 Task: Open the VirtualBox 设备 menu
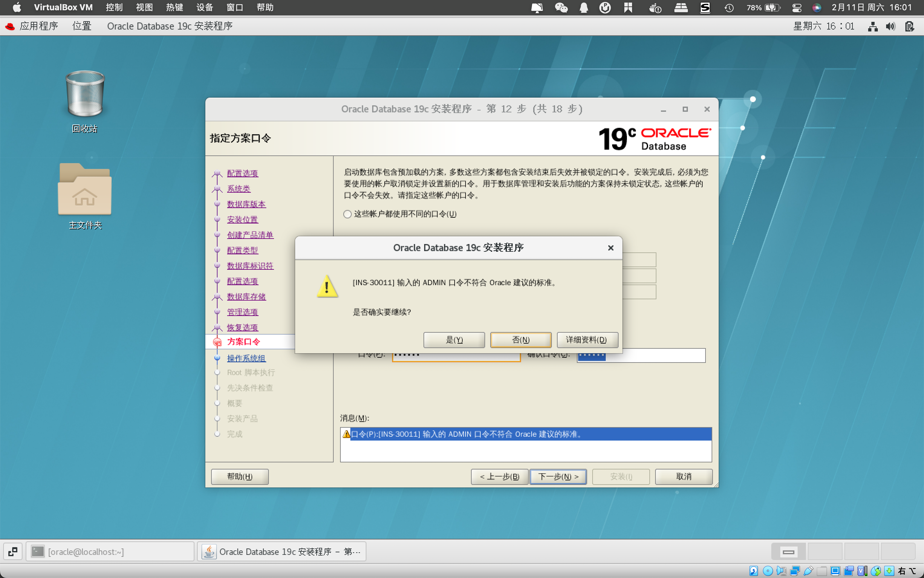pyautogui.click(x=205, y=7)
